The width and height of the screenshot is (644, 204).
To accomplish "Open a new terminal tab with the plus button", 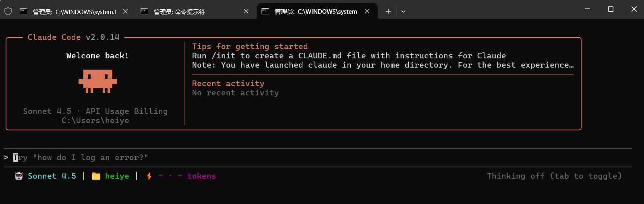I will (388, 11).
